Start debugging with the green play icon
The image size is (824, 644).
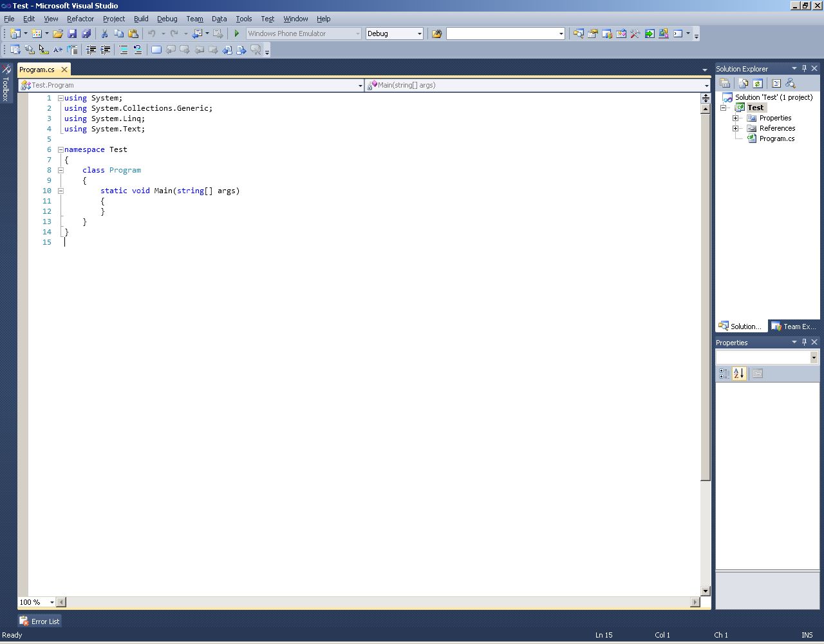point(237,33)
